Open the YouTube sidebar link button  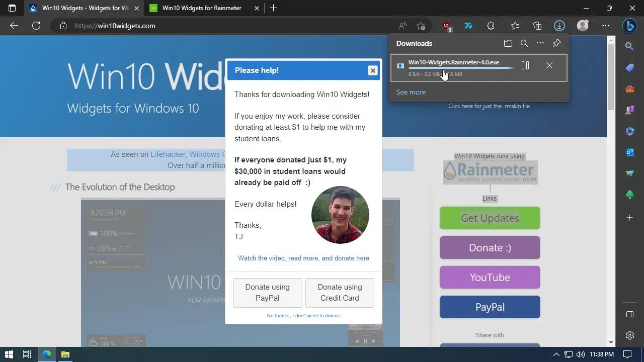click(x=490, y=278)
